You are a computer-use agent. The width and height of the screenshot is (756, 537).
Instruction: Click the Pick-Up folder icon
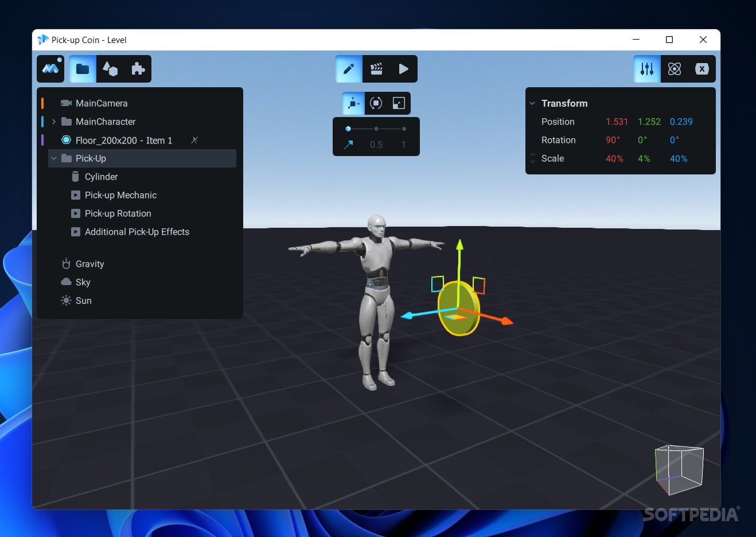pos(67,158)
